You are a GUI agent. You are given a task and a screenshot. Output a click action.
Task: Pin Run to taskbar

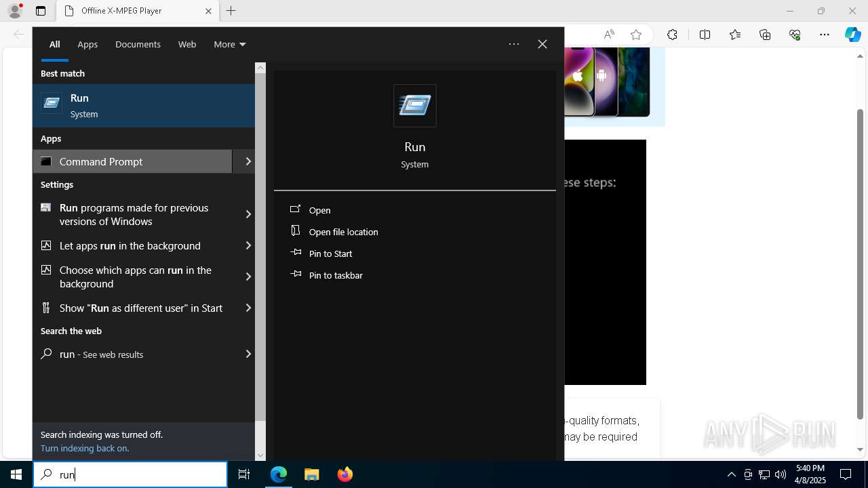point(336,275)
